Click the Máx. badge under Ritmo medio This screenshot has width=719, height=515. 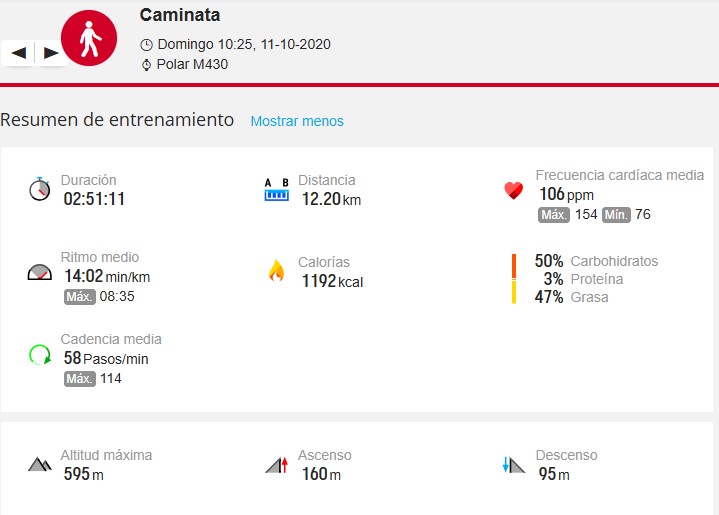(79, 297)
